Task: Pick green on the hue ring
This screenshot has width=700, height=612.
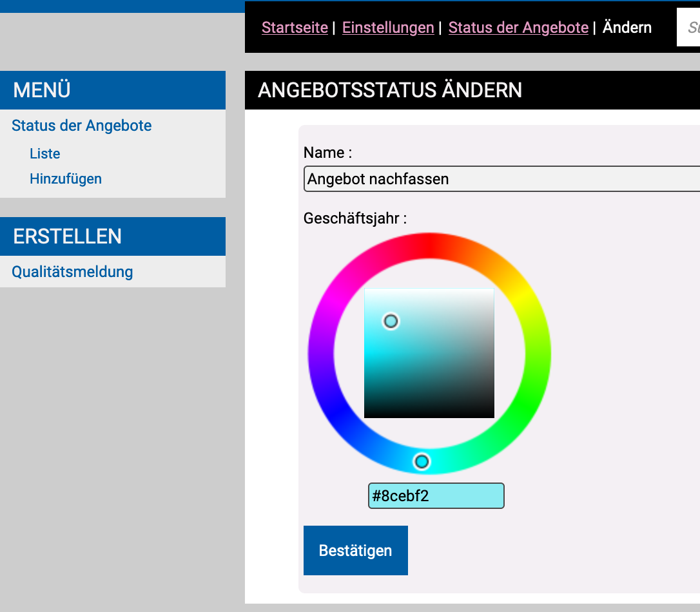Action: 523,407
